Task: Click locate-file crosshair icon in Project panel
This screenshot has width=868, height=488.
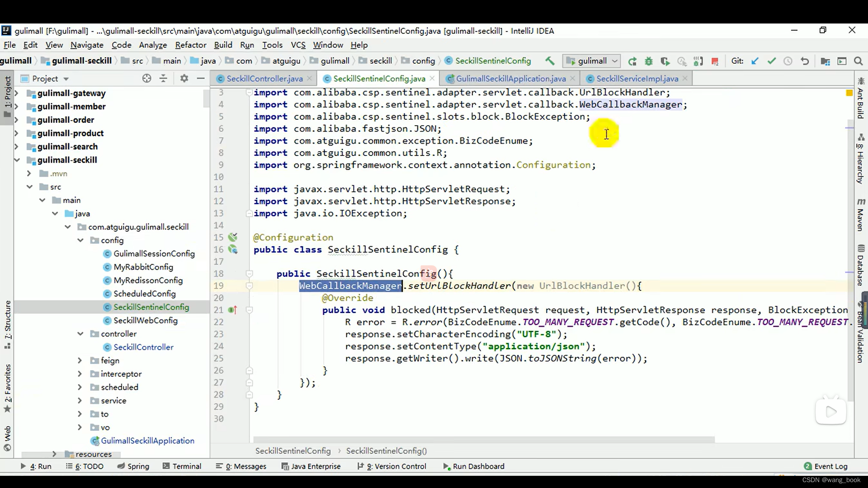Action: click(x=146, y=78)
